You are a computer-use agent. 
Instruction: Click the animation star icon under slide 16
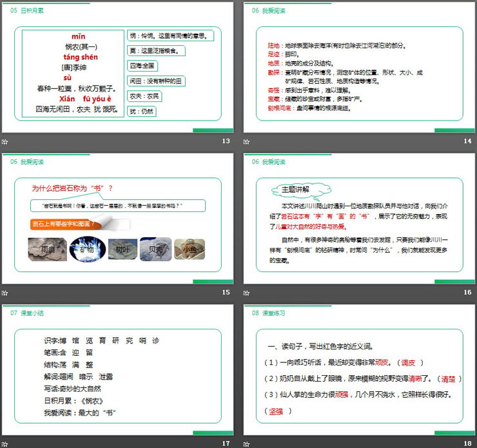pyautogui.click(x=247, y=293)
